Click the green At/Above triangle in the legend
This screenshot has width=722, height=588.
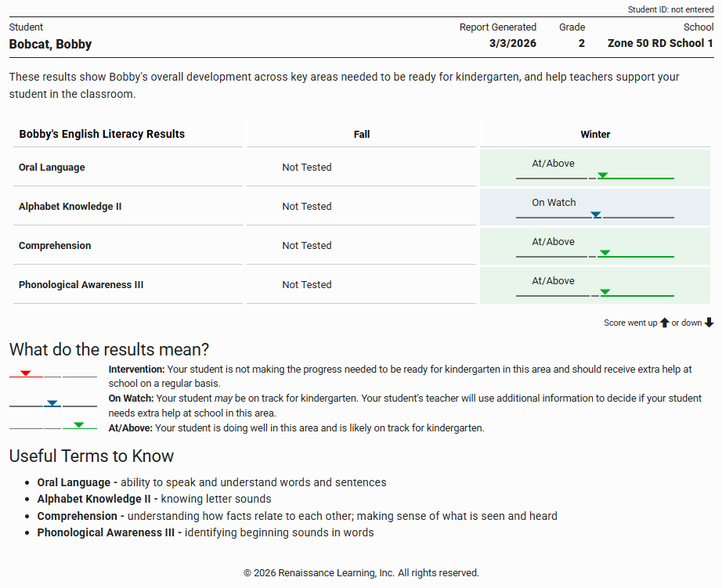(78, 425)
